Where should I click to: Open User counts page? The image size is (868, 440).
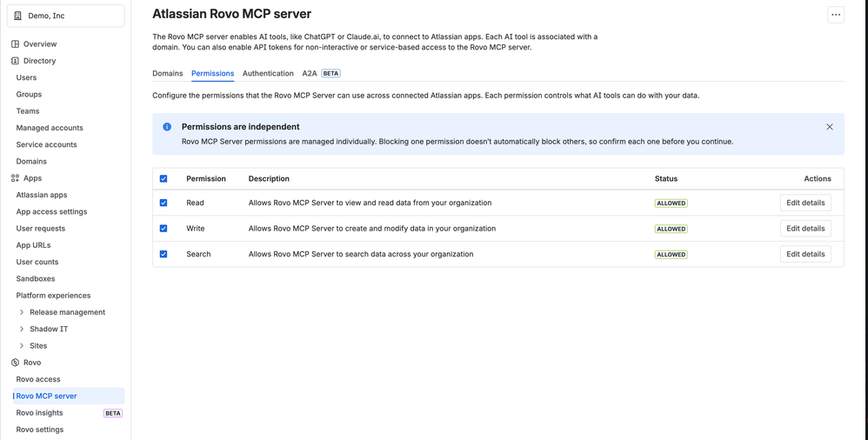37,262
